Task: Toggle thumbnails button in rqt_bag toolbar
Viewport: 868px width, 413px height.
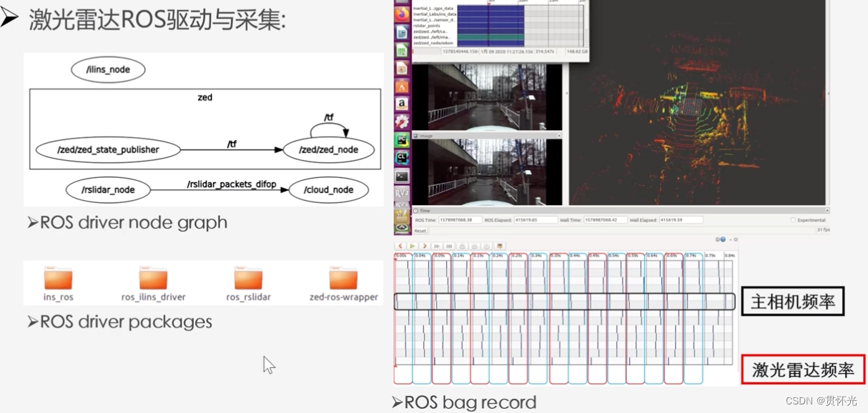Action: (500, 246)
